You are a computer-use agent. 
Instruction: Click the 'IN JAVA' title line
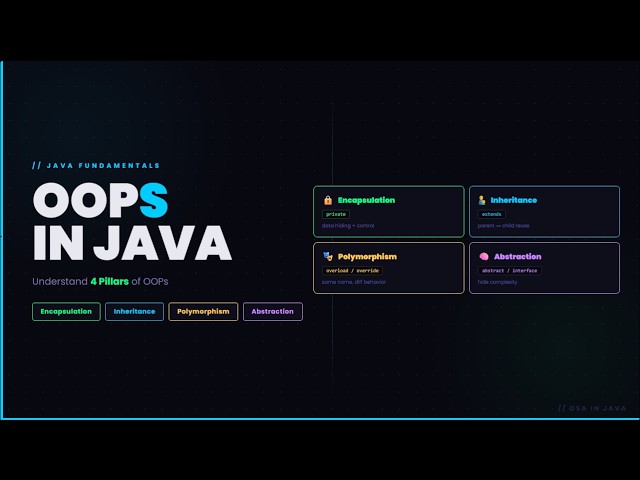pos(132,243)
